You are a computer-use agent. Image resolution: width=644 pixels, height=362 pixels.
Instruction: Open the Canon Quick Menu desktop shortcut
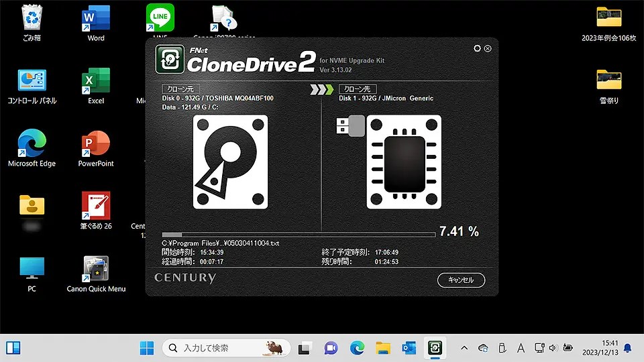96,274
